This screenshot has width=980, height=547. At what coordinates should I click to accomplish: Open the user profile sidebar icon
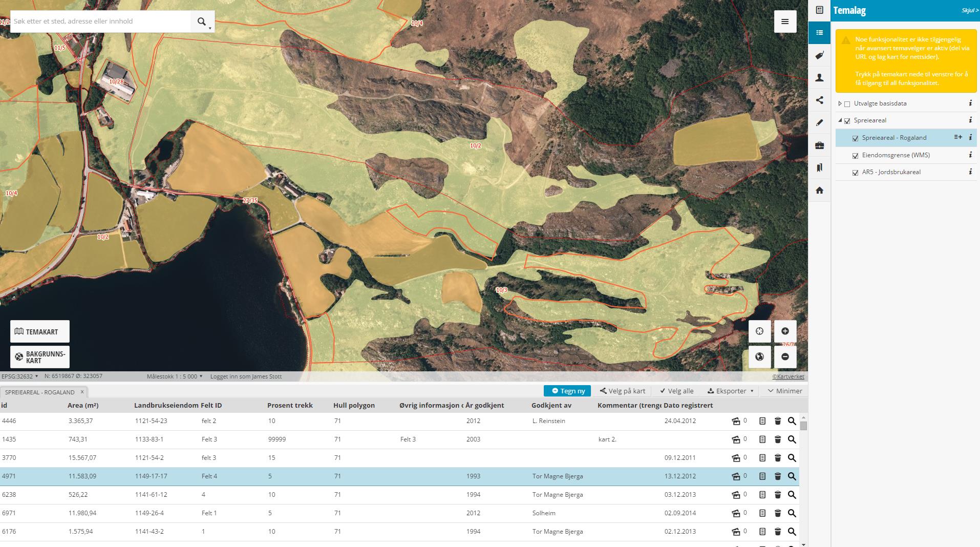(x=819, y=78)
